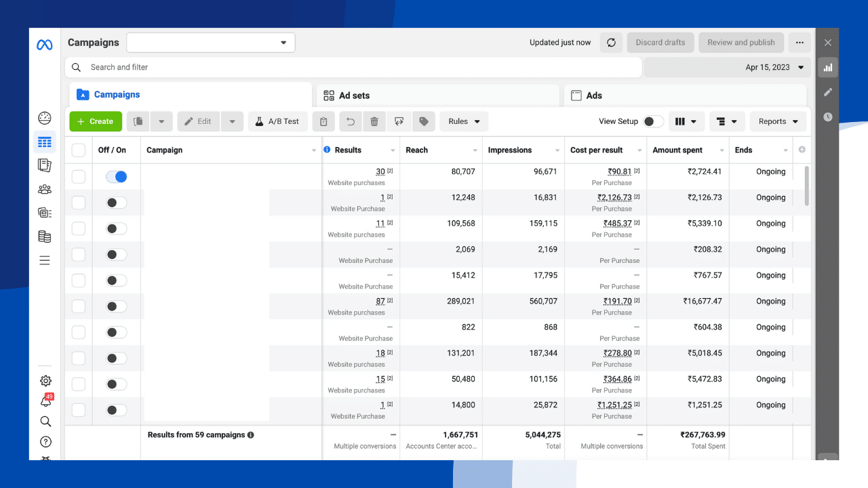Open notifications bell with 49 badge

point(46,401)
